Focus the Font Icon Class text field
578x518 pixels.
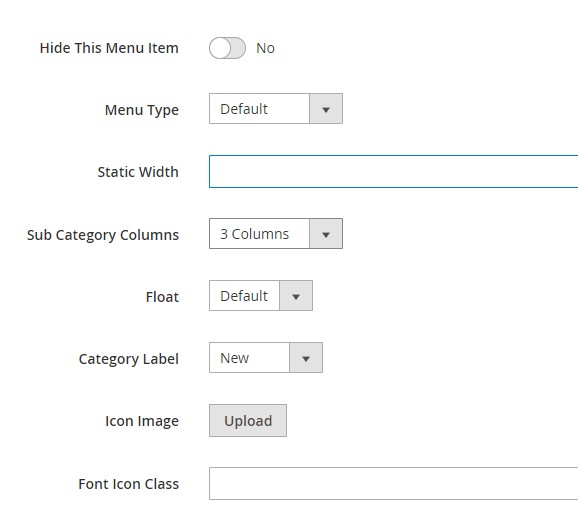click(393, 483)
